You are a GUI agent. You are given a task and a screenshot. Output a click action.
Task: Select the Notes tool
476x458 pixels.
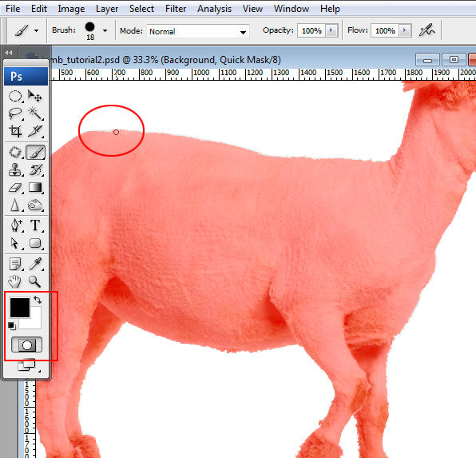(x=15, y=264)
